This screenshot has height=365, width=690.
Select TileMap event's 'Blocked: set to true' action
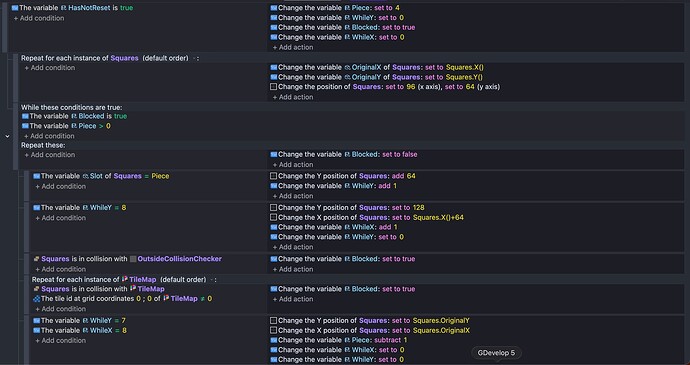(343, 289)
